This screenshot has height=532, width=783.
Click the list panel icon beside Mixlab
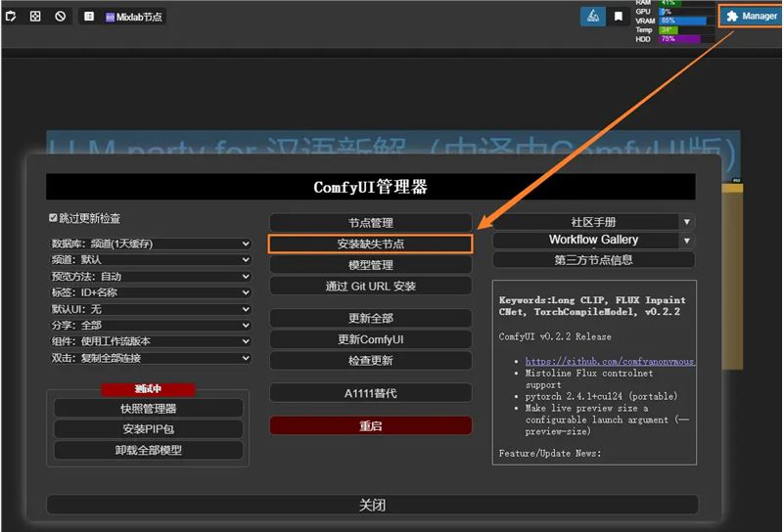point(89,17)
